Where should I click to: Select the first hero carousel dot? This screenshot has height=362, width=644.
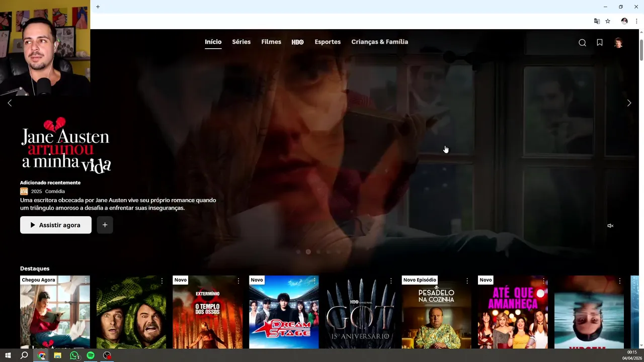click(x=298, y=252)
